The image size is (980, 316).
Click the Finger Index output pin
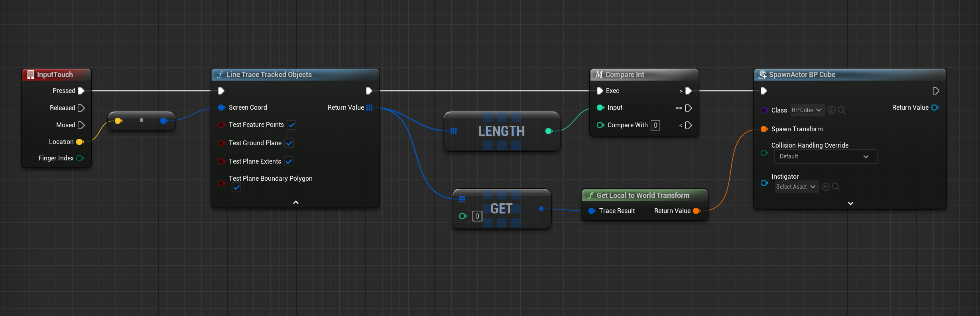80,158
